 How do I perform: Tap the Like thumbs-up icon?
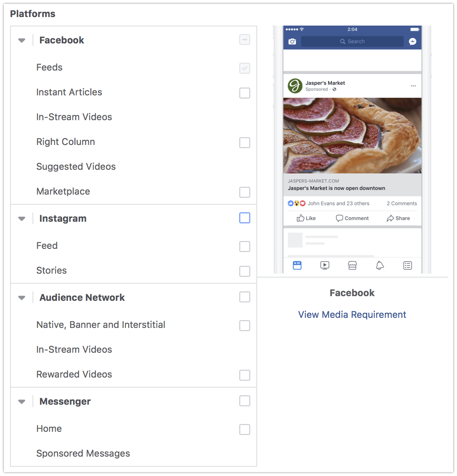pos(301,218)
